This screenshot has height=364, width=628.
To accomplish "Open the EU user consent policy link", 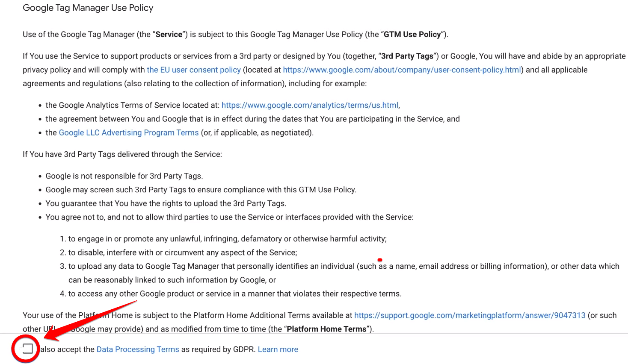I will point(193,70).
